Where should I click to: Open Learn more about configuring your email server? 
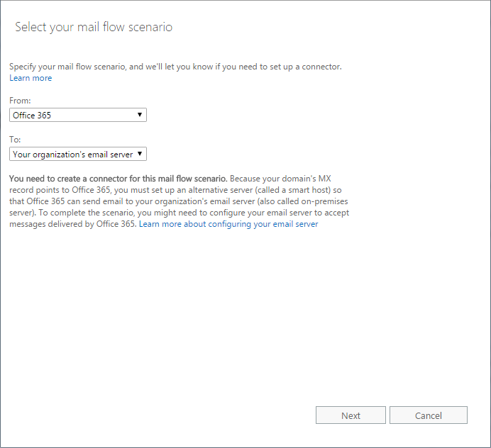228,224
